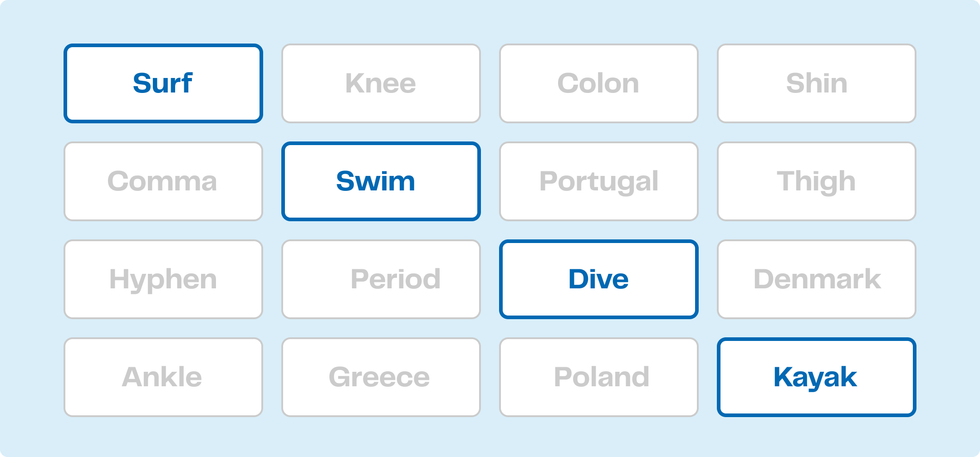Tap the Ankle word tile
This screenshot has width=980, height=457.
[x=163, y=377]
